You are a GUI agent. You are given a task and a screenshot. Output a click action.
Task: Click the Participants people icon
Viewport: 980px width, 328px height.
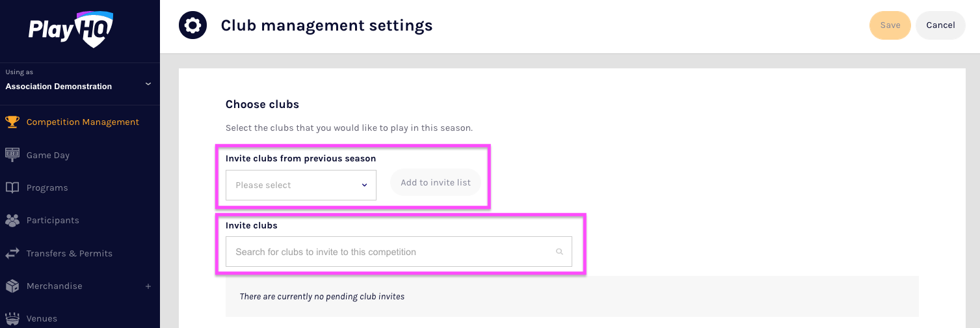coord(12,221)
